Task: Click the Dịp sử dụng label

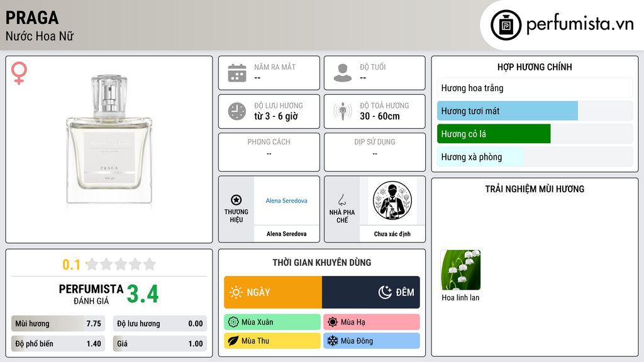Action: (375, 141)
